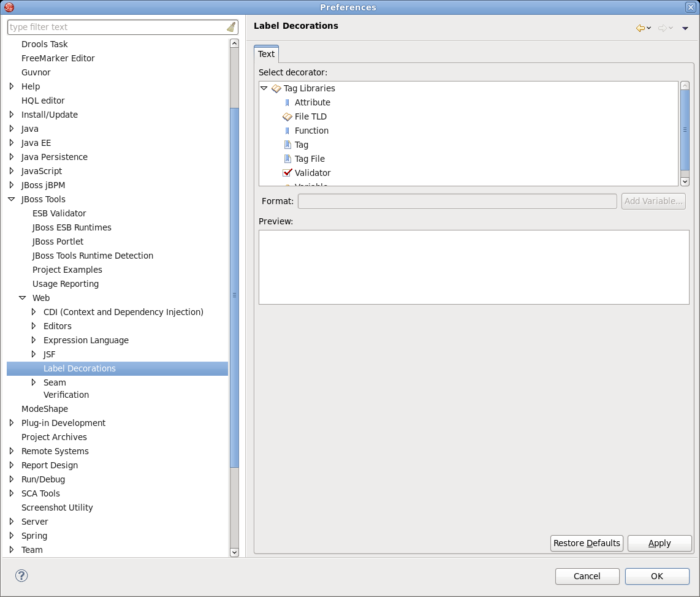Click the Tag Libraries book icon
The height and width of the screenshot is (597, 700).
point(276,88)
